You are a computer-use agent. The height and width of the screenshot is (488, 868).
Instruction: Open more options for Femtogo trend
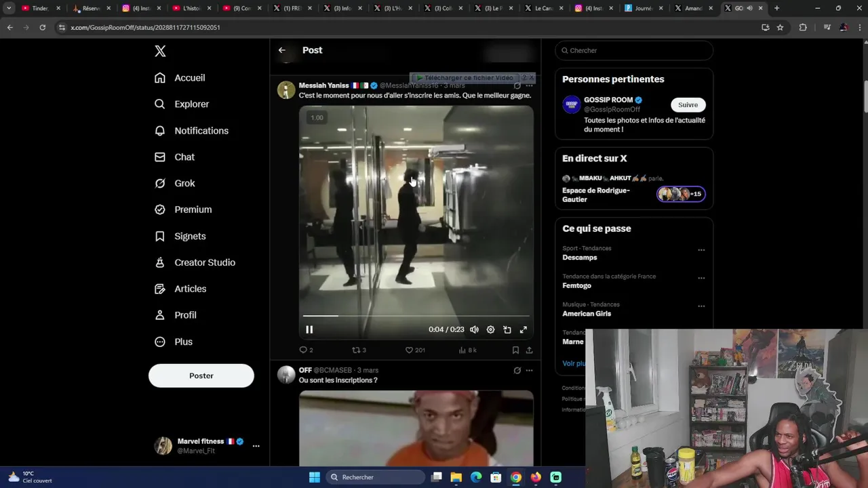coord(701,278)
